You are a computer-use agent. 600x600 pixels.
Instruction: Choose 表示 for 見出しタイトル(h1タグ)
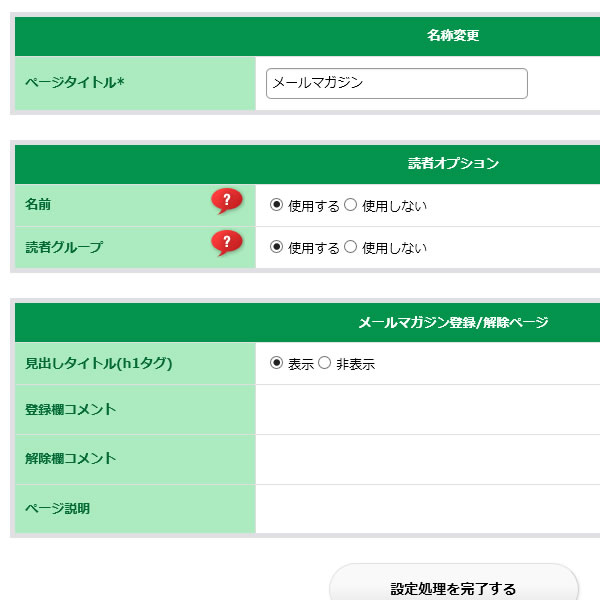tap(276, 363)
